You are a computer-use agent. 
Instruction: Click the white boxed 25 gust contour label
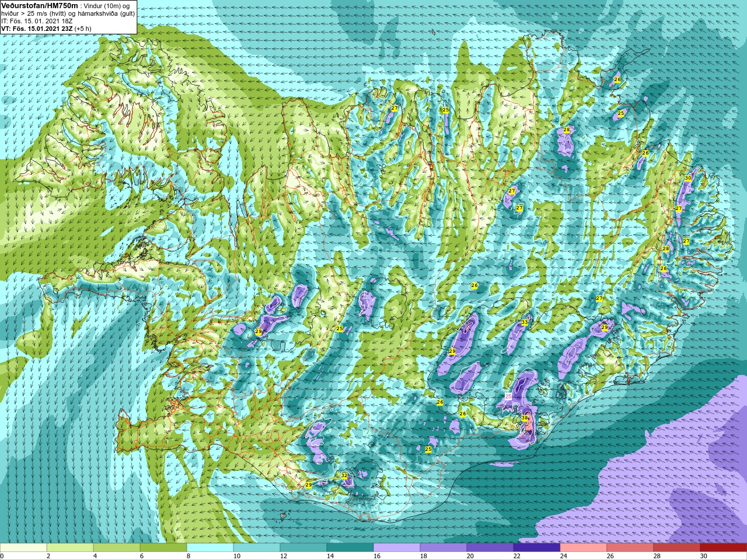tap(508, 396)
